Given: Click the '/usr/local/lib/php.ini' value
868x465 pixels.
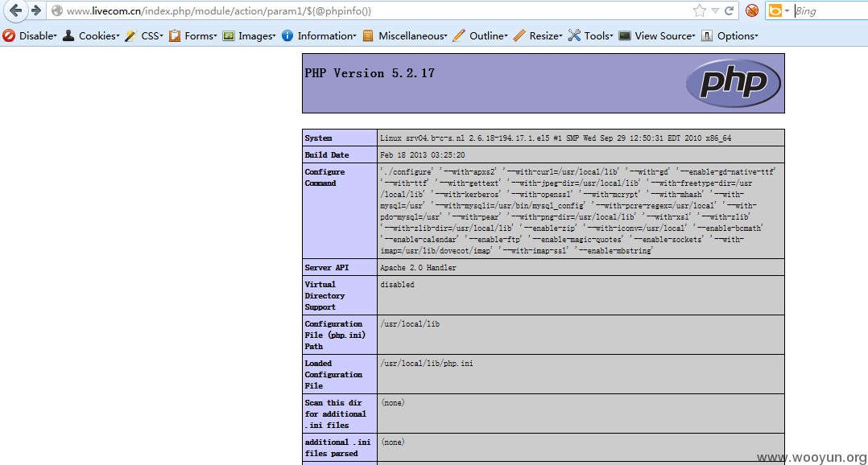Looking at the screenshot, I should (426, 364).
